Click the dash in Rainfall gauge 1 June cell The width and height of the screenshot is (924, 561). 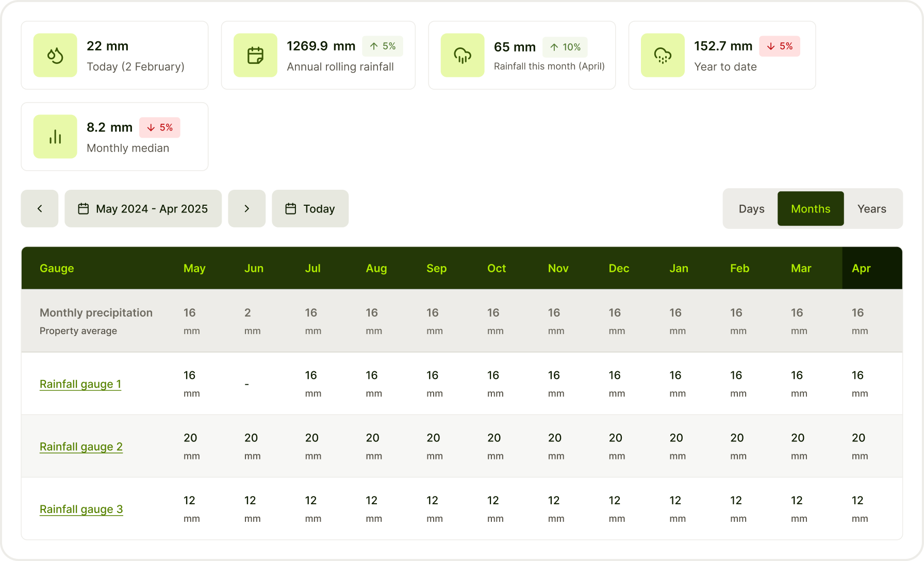(x=247, y=384)
